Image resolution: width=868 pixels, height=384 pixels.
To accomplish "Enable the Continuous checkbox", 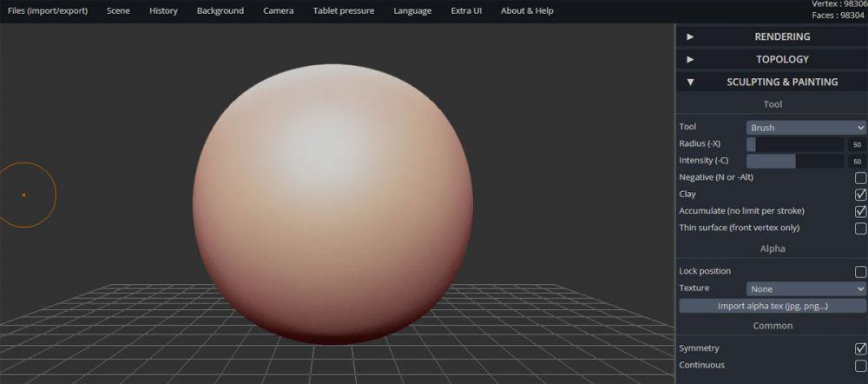I will [x=860, y=366].
